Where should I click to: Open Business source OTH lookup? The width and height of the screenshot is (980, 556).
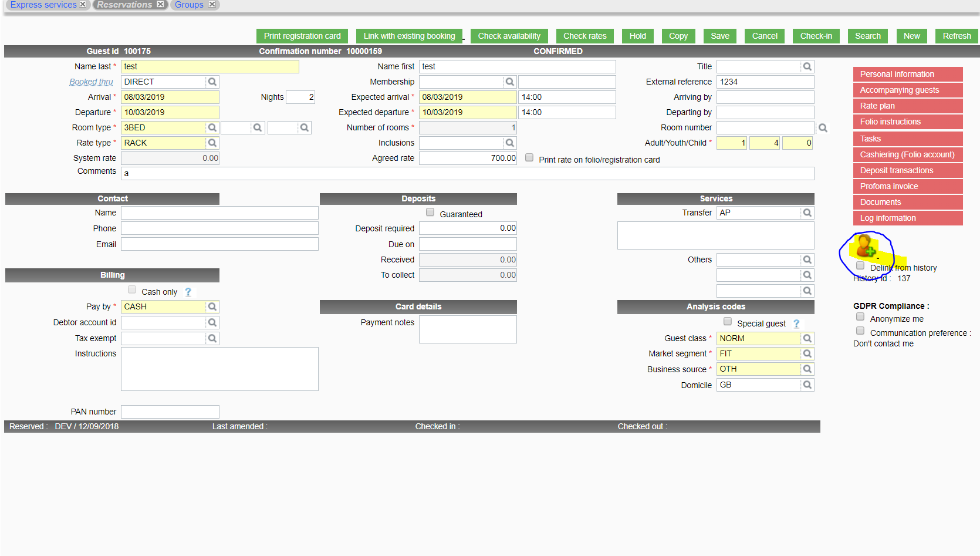(x=807, y=369)
